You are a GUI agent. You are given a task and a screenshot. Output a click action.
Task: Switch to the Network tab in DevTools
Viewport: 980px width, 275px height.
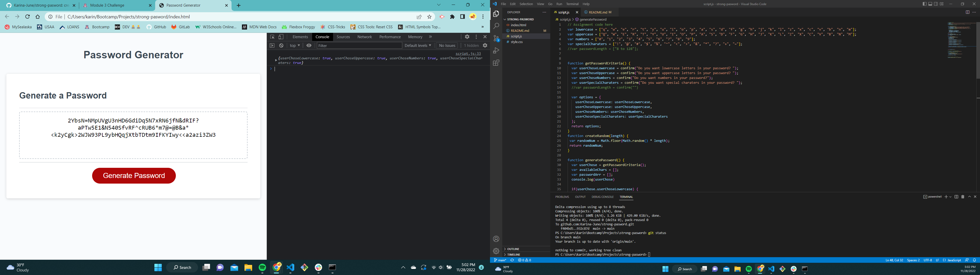364,37
